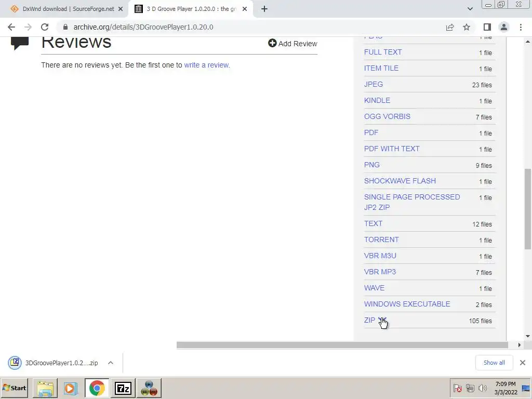Follow the write a review link

coord(207,65)
